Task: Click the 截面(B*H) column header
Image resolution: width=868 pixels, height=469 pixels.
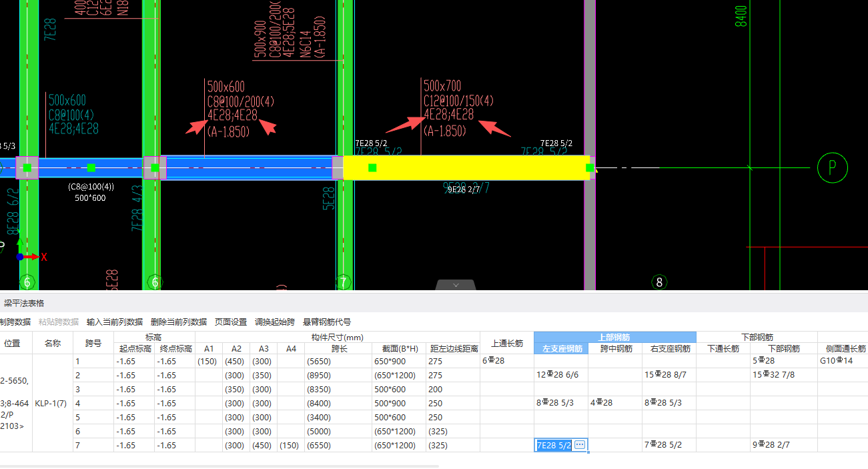Action: point(399,348)
